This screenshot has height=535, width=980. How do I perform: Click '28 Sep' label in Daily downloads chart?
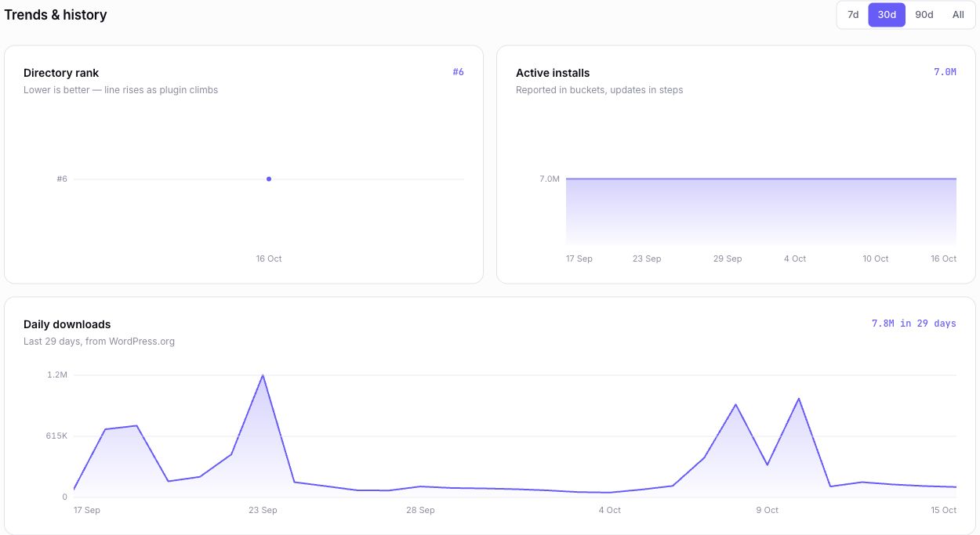[420, 510]
